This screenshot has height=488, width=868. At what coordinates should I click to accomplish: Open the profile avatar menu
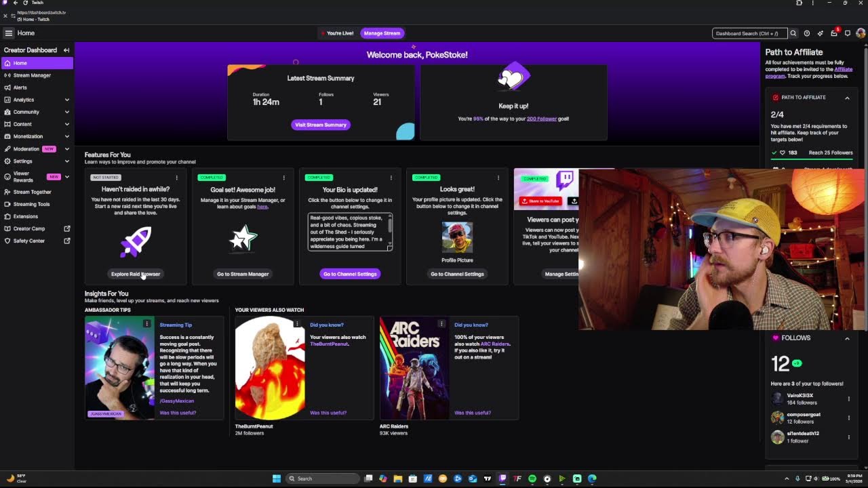861,33
